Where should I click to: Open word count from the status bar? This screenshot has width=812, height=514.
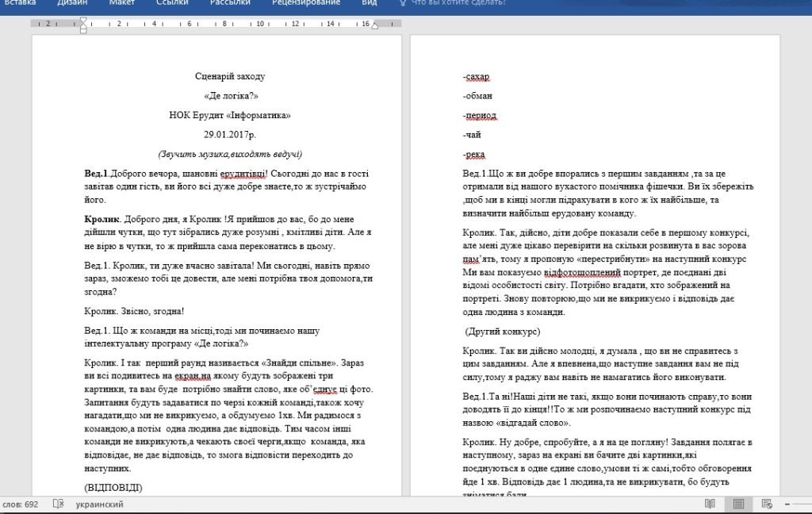pyautogui.click(x=21, y=504)
